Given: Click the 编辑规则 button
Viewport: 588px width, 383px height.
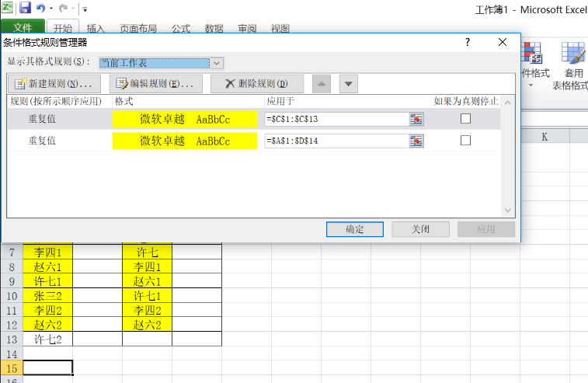Looking at the screenshot, I should [155, 84].
